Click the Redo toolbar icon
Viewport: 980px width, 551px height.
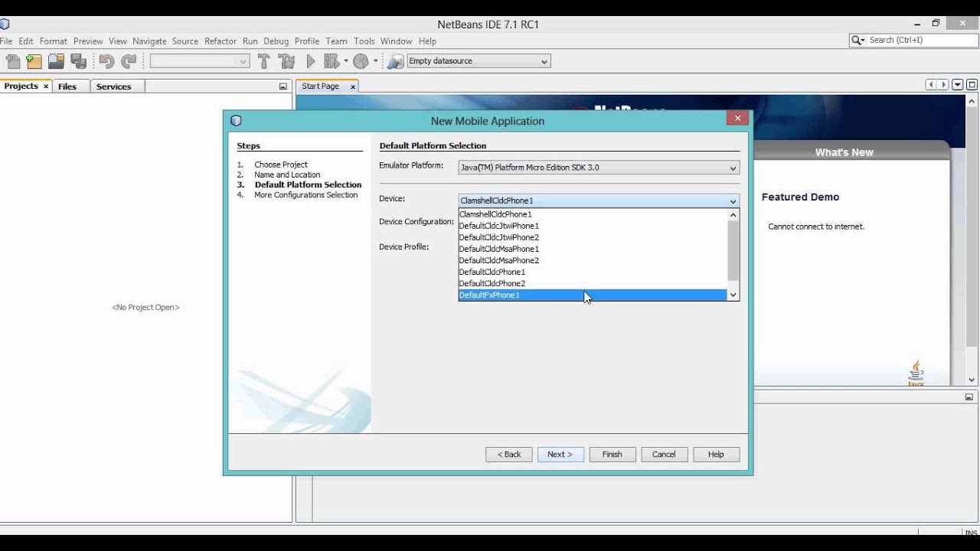coord(129,61)
